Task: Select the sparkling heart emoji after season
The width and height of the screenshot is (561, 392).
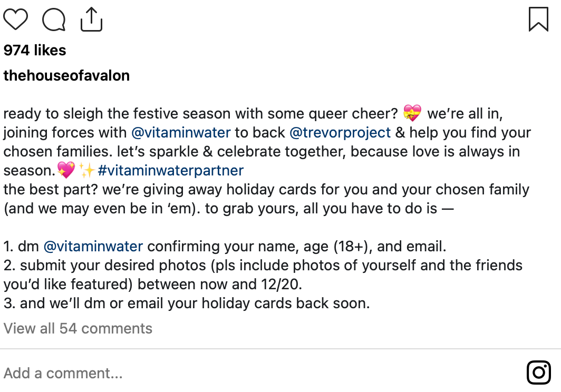Action: point(66,170)
